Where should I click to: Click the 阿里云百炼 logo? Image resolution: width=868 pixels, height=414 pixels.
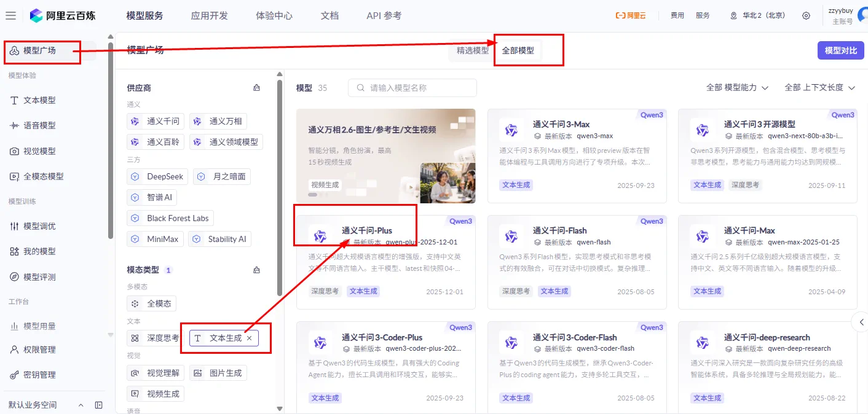pos(63,15)
